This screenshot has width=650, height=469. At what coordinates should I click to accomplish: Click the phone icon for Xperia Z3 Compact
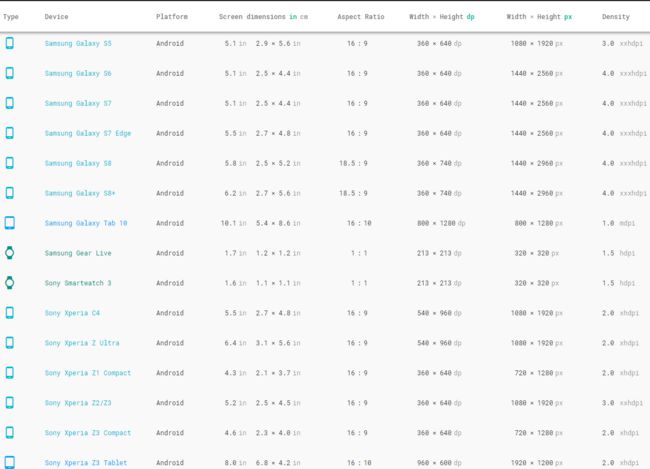10,433
